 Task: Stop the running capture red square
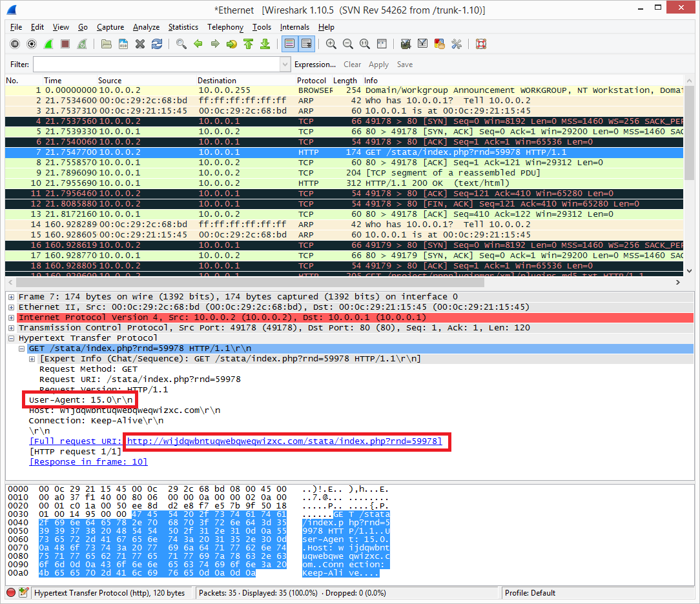tap(65, 44)
